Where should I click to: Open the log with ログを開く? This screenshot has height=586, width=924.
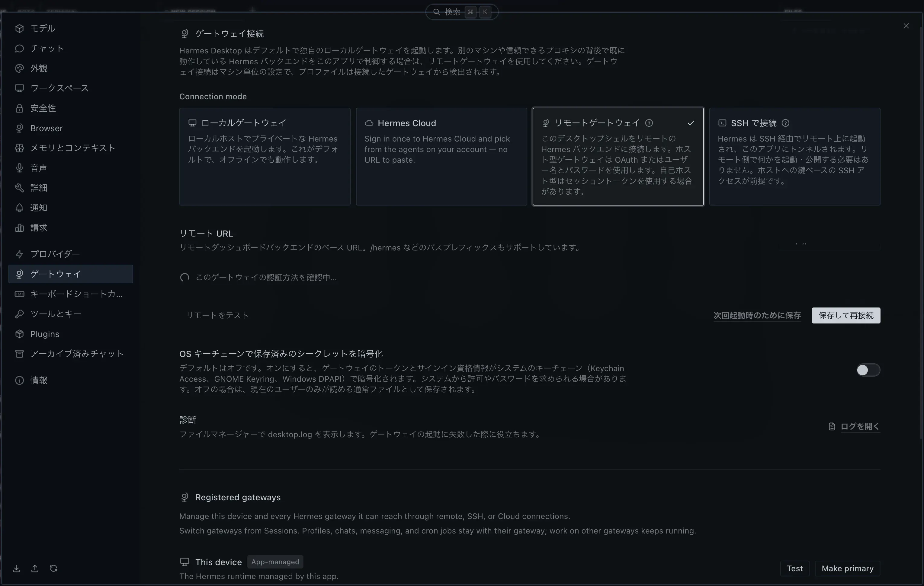coord(860,426)
